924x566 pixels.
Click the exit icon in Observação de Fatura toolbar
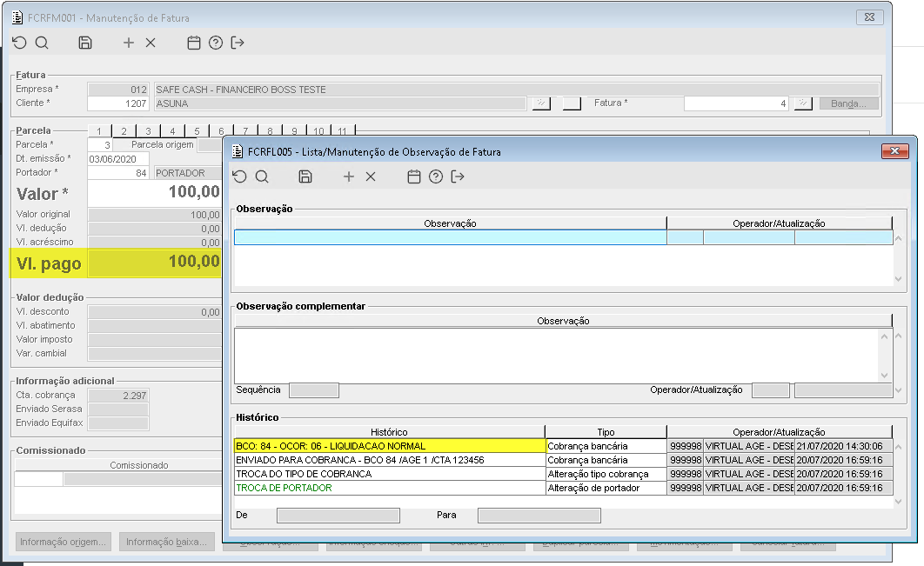pyautogui.click(x=458, y=176)
